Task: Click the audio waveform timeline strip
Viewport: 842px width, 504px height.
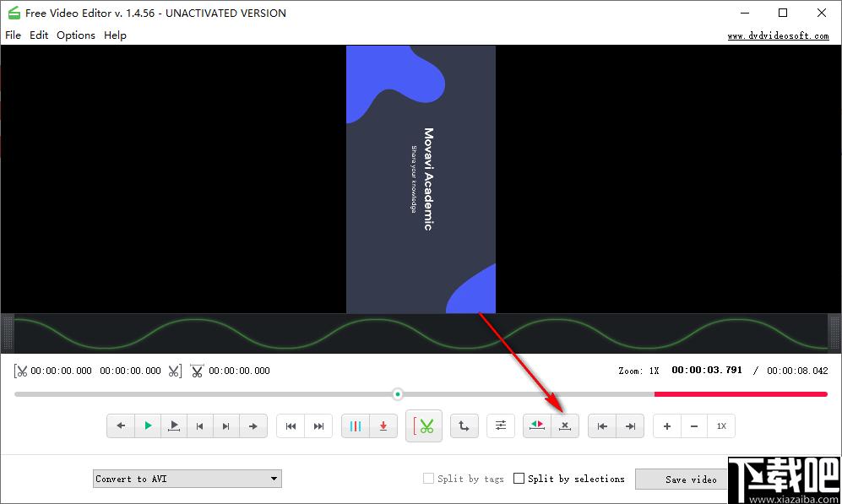Action: coord(421,333)
